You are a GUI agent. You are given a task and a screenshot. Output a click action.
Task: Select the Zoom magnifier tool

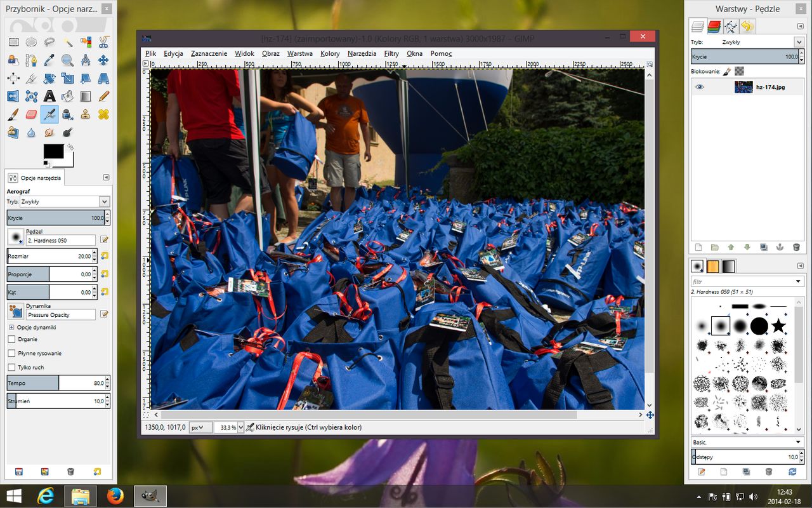point(67,60)
